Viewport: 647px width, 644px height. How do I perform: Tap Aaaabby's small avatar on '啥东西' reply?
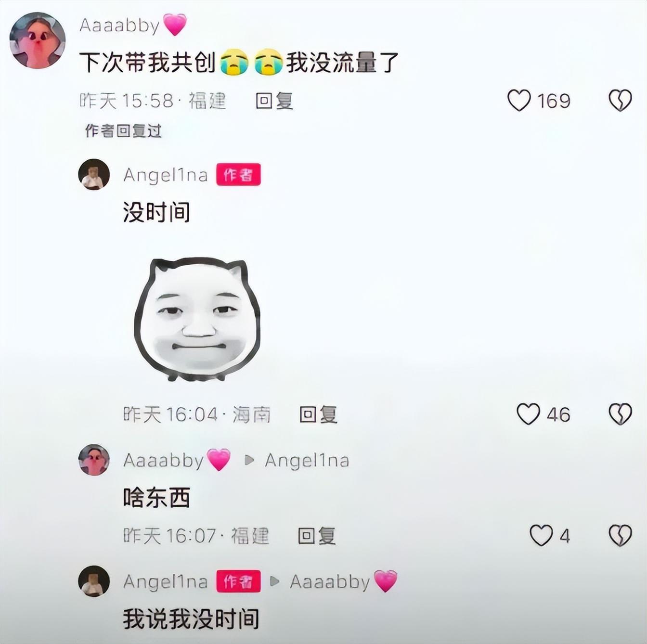[94, 460]
